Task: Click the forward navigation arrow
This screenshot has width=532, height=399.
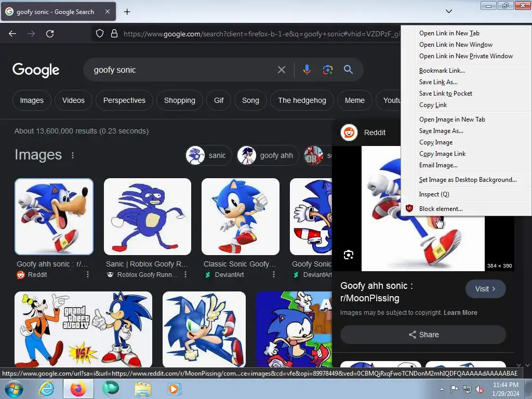Action: 31,34
